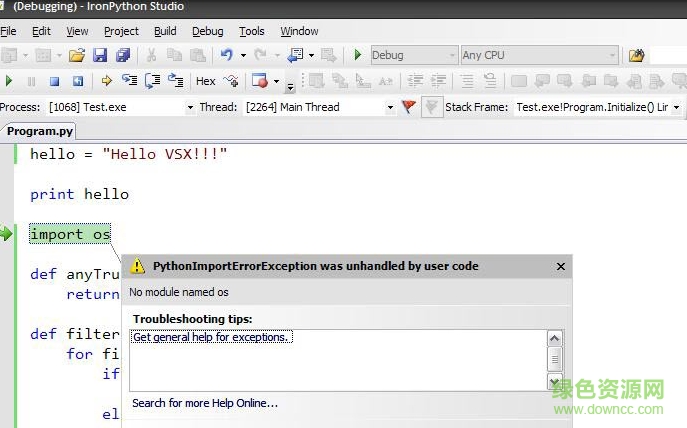The height and width of the screenshot is (428, 687).
Task: Open the Thread dropdown showing Main Thread
Action: click(319, 107)
